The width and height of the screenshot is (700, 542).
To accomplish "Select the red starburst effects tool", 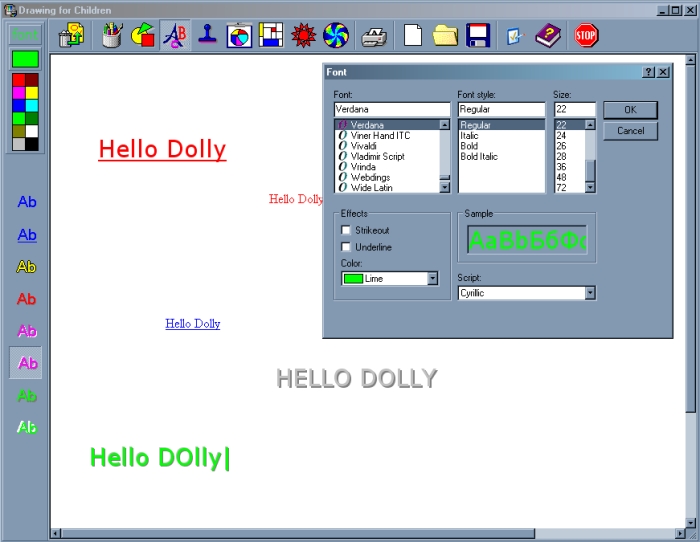I will coord(303,36).
